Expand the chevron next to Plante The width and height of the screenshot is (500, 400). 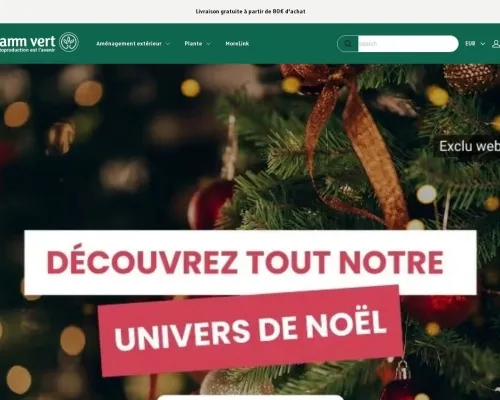coord(208,44)
